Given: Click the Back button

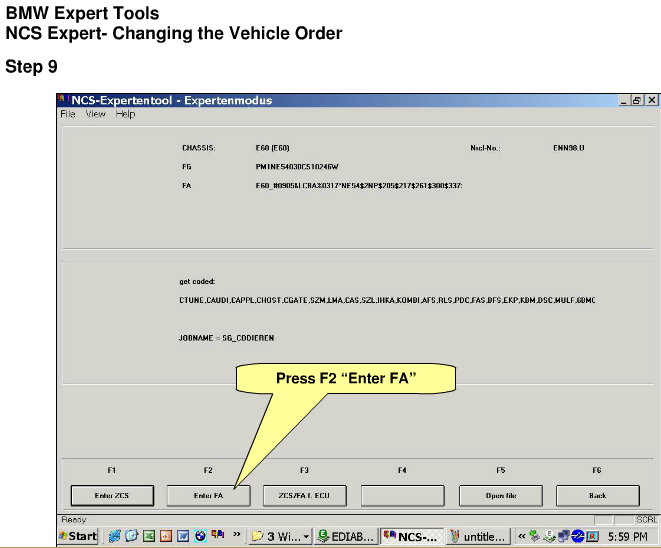Looking at the screenshot, I should [598, 496].
